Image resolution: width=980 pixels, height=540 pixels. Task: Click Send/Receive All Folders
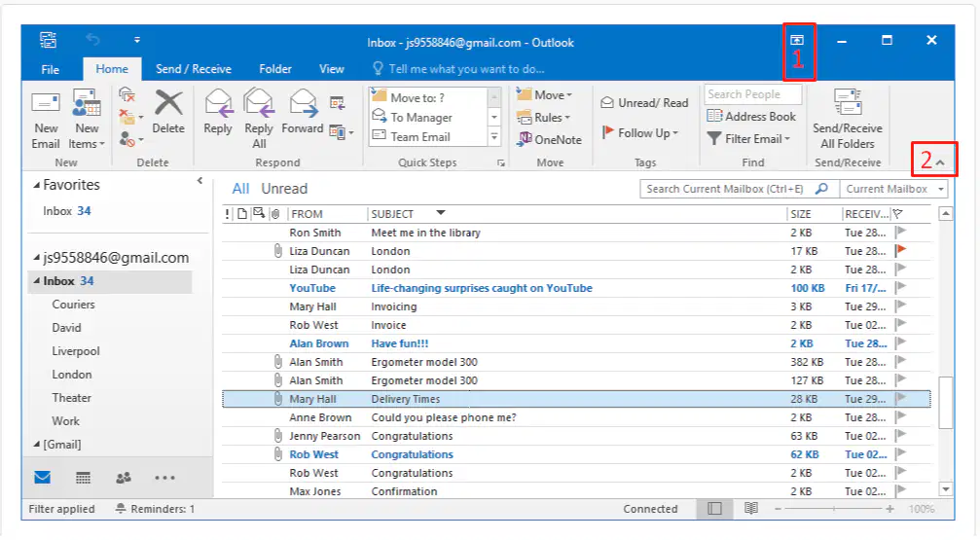pyautogui.click(x=848, y=120)
